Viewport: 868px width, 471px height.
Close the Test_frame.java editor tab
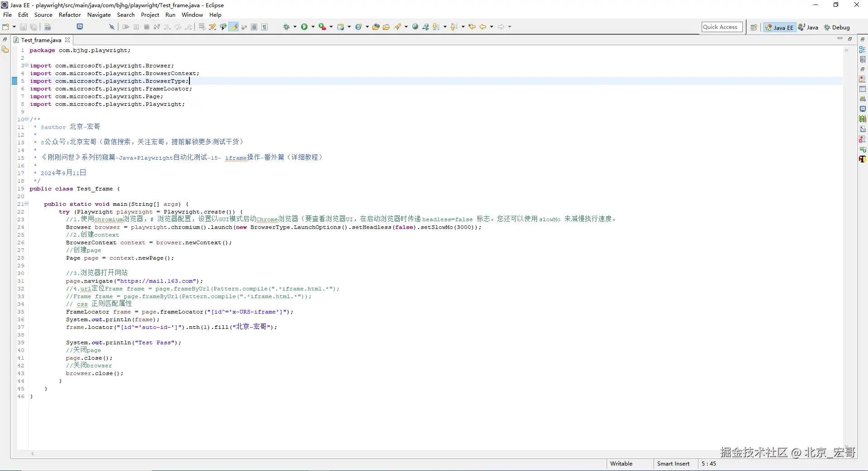click(68, 40)
